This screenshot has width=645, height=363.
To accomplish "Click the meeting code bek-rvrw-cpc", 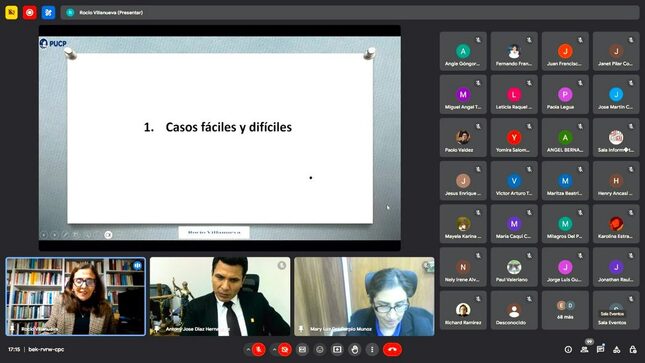I will click(46, 349).
